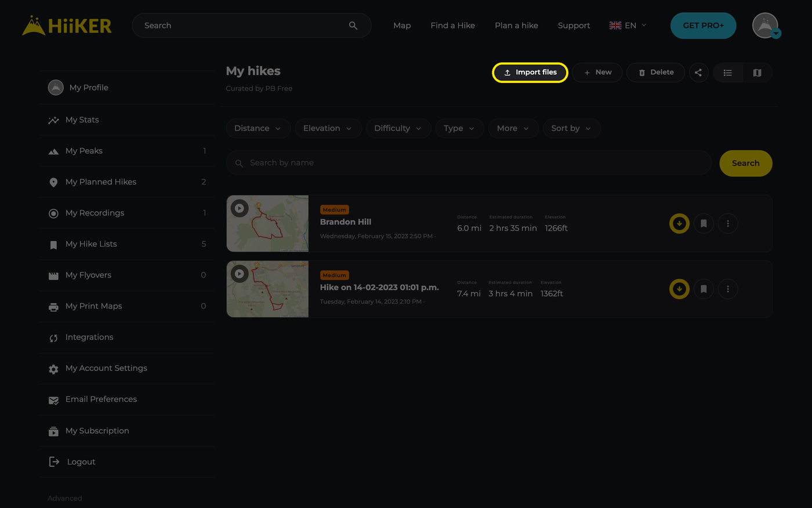Open My Hike Lists in sidebar
Viewport: 812px width, 508px height.
127,244
